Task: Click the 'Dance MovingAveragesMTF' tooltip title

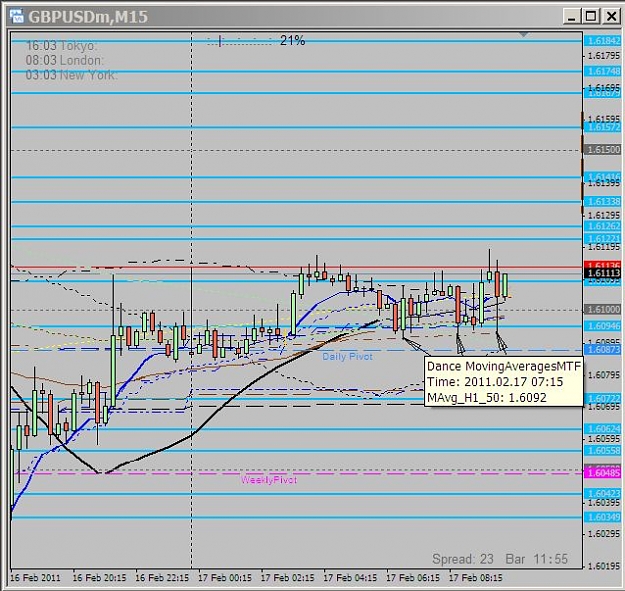Action: 504,366
